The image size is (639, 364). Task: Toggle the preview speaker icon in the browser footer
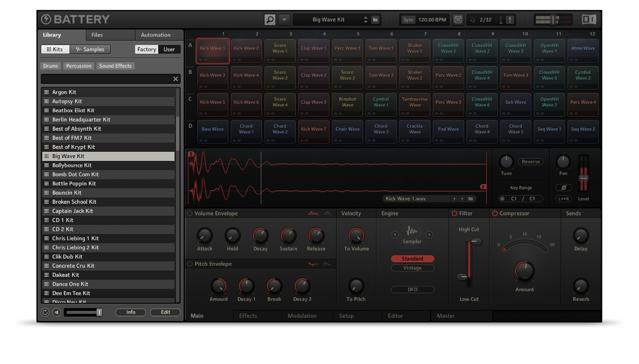coord(57,312)
